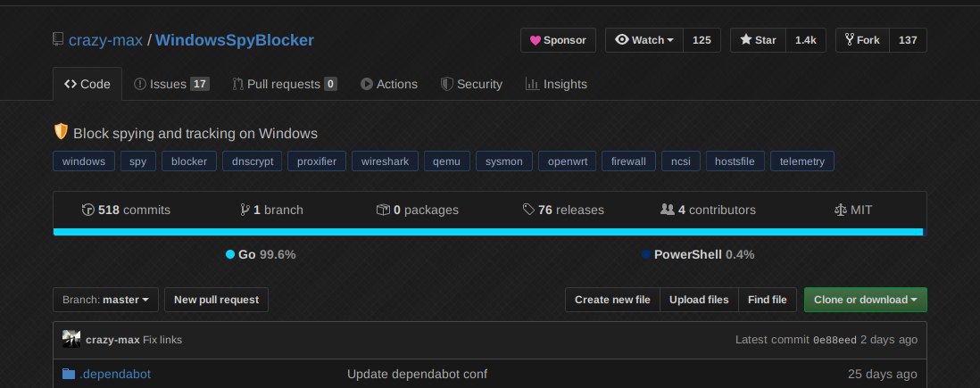Click the Issues counter badge 17
Screen dimensions: 980x388
(x=199, y=85)
